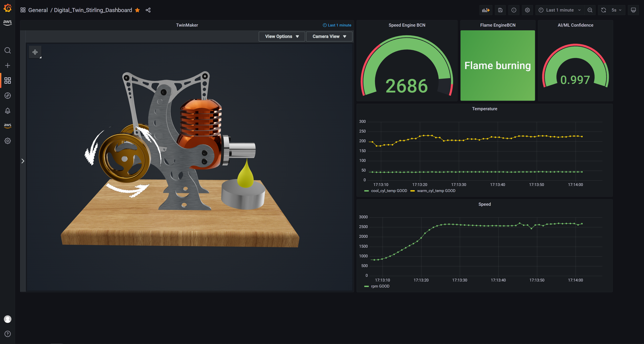Screen dimensions: 644x344
Task: Toggle cool_cyl_temp GOOD series in legend
Action: click(389, 191)
